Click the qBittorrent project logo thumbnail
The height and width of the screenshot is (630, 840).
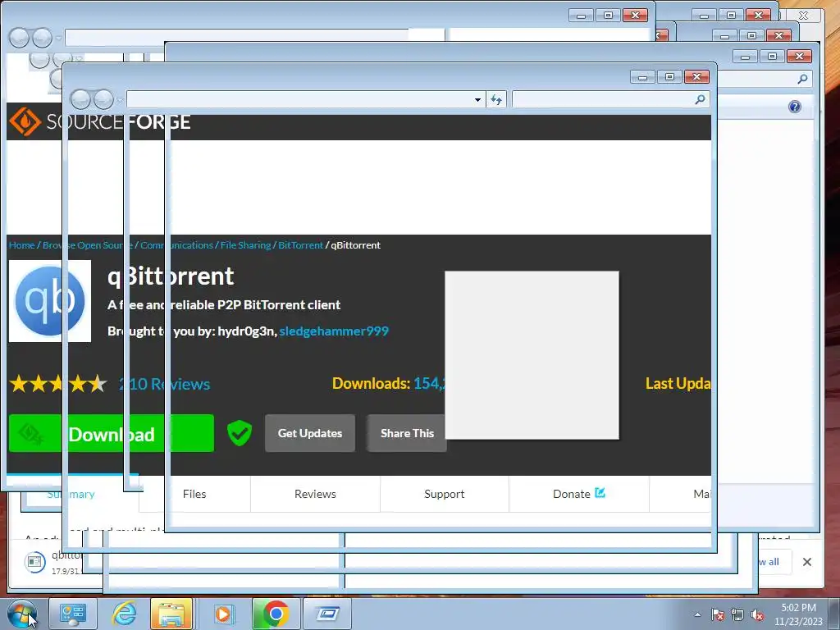(x=50, y=301)
